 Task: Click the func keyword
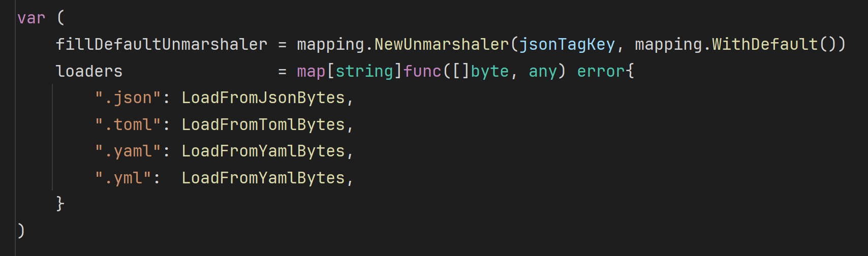(422, 72)
